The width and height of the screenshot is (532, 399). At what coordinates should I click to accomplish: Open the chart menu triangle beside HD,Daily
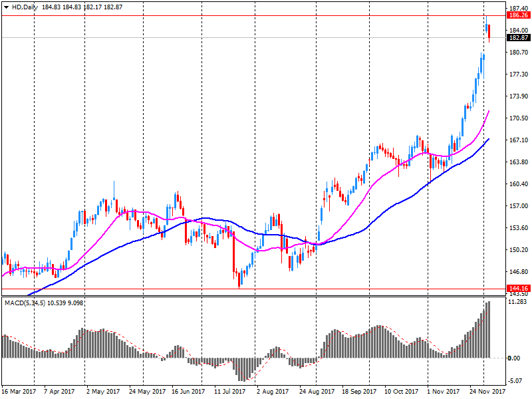click(x=6, y=6)
